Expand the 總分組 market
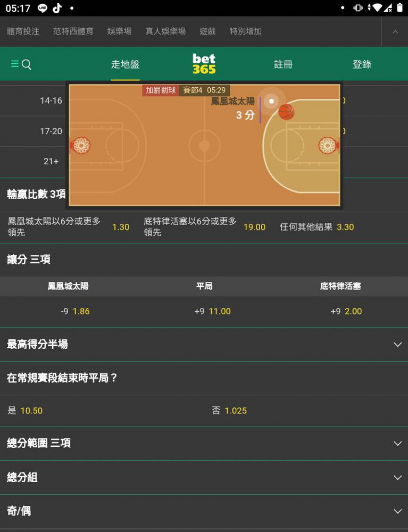The width and height of the screenshot is (408, 532). coord(204,477)
